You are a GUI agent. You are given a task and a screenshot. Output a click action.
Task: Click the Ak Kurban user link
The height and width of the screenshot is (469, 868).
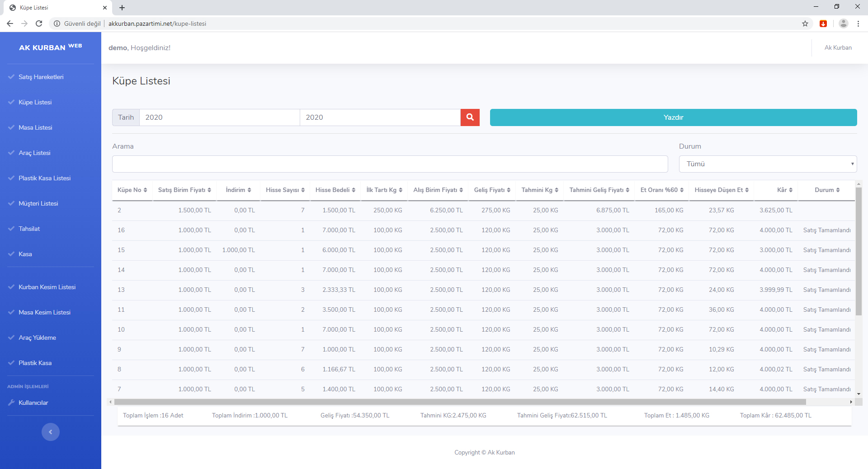click(x=838, y=47)
